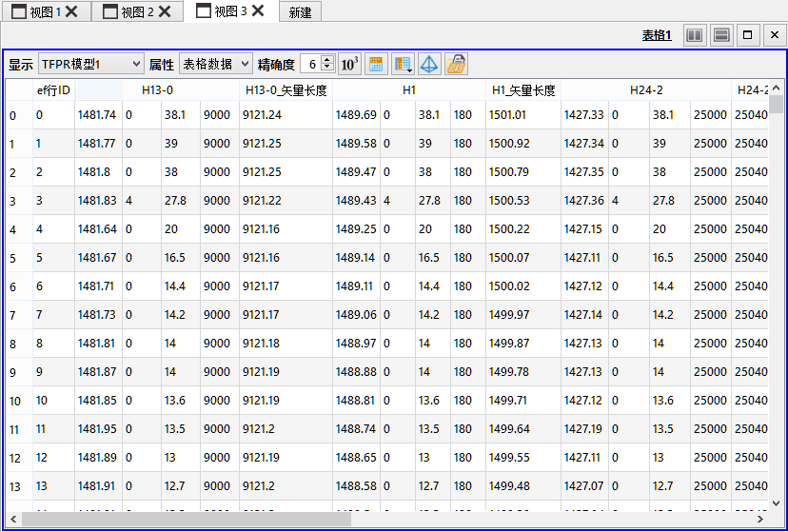The image size is (788, 532).
Task: Click the 表格1 title link
Action: [x=657, y=35]
